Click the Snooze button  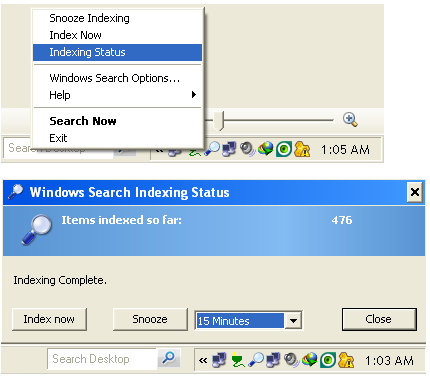(150, 319)
